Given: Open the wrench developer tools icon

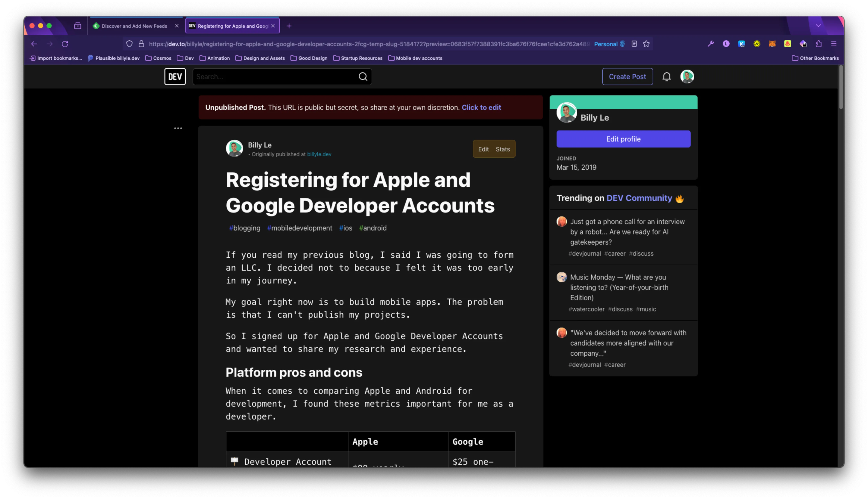Looking at the screenshot, I should [x=711, y=44].
